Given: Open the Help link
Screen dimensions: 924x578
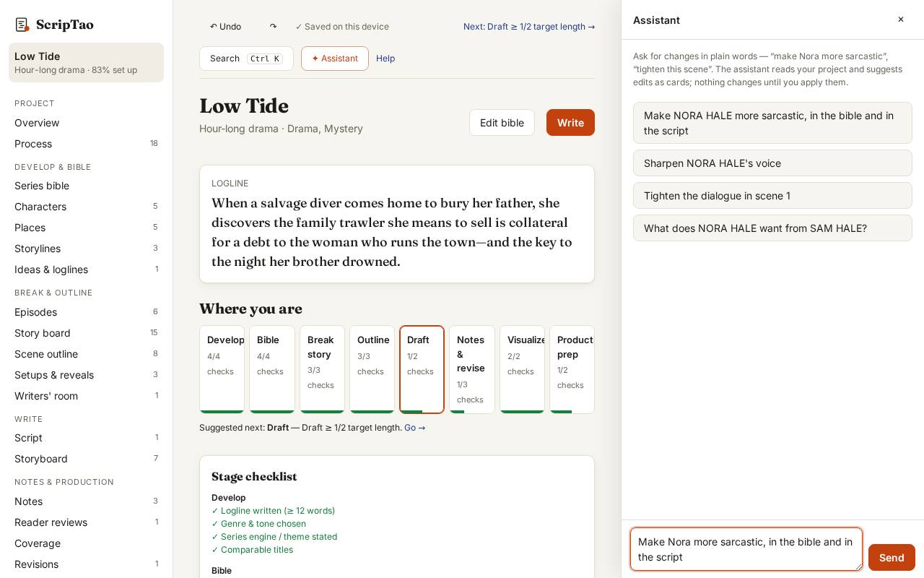Looking at the screenshot, I should (x=385, y=59).
